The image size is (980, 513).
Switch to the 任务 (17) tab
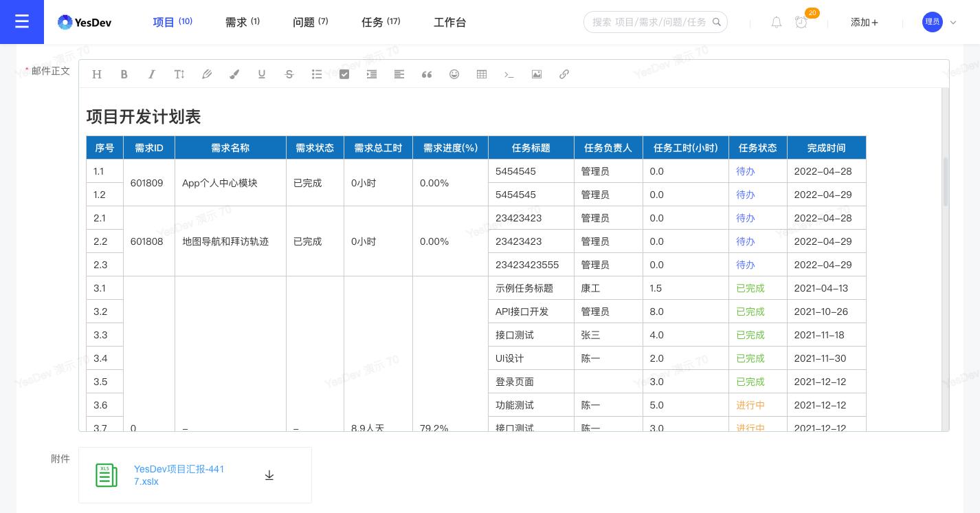pyautogui.click(x=381, y=22)
